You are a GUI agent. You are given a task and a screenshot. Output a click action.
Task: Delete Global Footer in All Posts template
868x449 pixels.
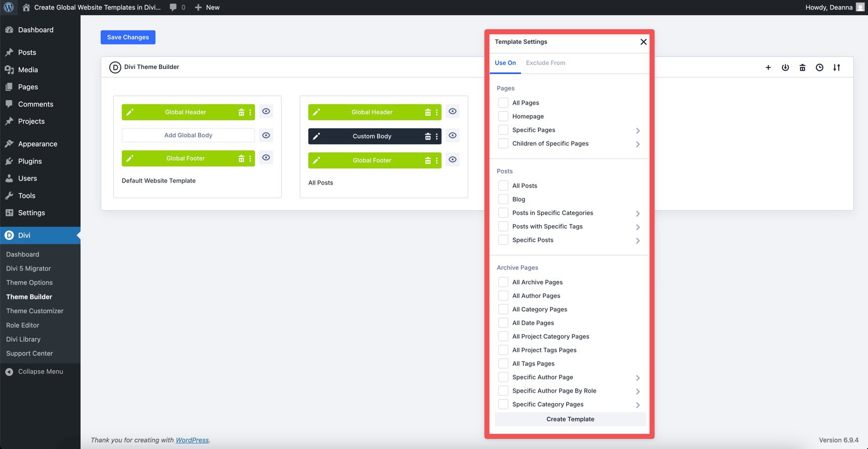(428, 160)
